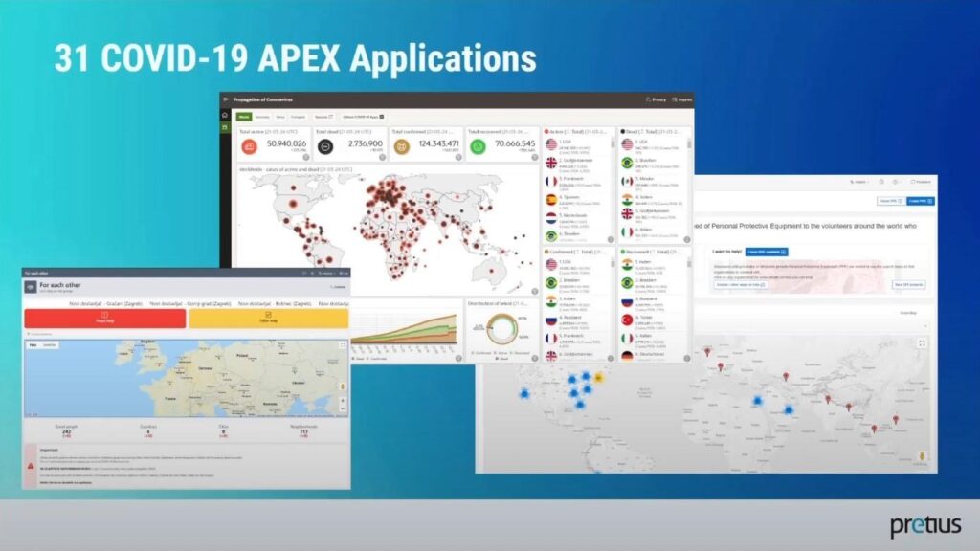Select Netherlands flag in the Active list
The image size is (980, 551).
pos(550,218)
